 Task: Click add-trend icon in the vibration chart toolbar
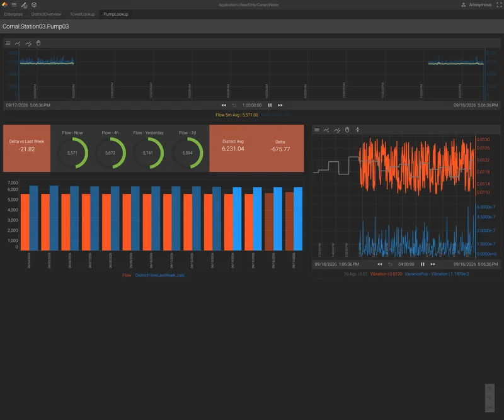[326, 130]
